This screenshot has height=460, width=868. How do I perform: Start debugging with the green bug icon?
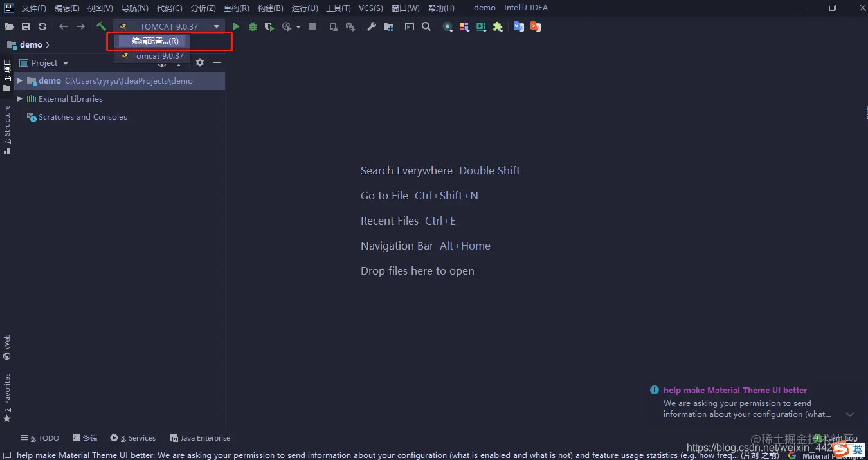[x=253, y=26]
